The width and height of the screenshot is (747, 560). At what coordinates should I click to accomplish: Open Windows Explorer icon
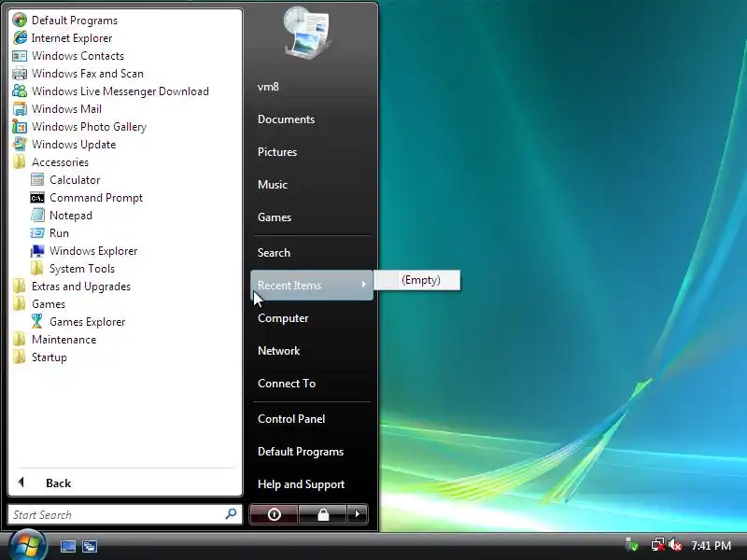[37, 250]
